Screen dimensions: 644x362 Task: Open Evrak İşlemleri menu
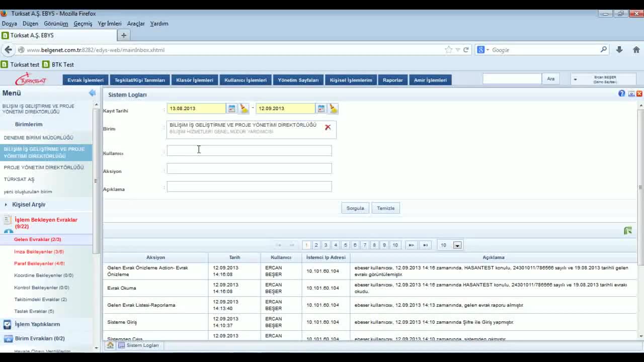click(86, 80)
